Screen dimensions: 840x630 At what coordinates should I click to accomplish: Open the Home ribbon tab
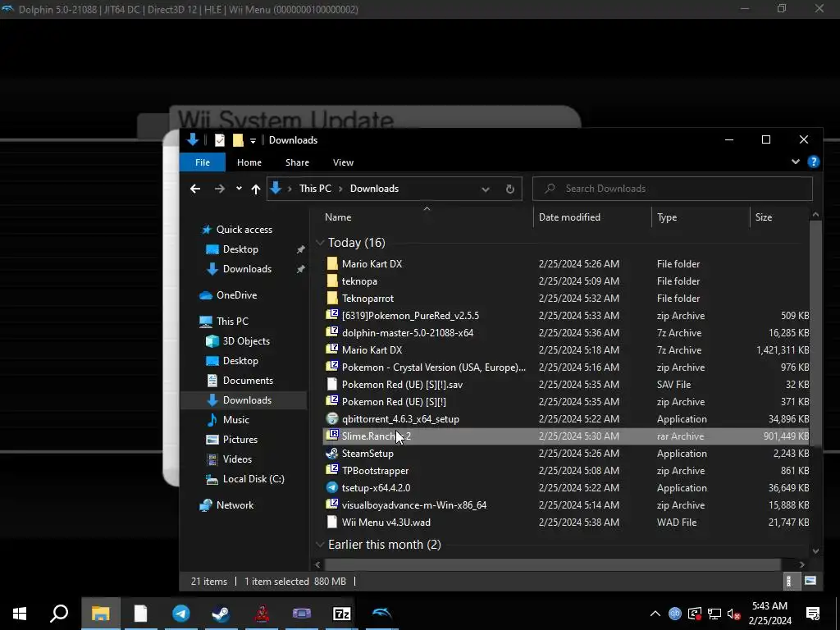click(x=249, y=162)
